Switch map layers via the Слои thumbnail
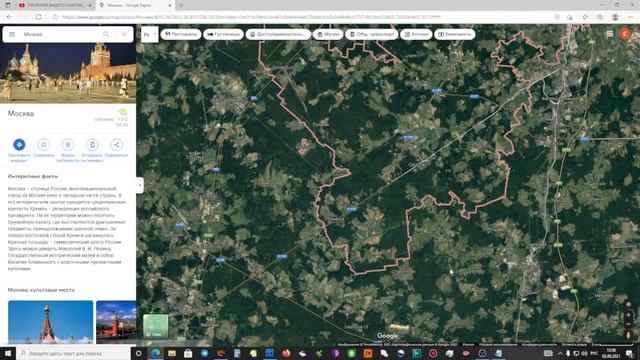The image size is (640, 360). point(156,326)
